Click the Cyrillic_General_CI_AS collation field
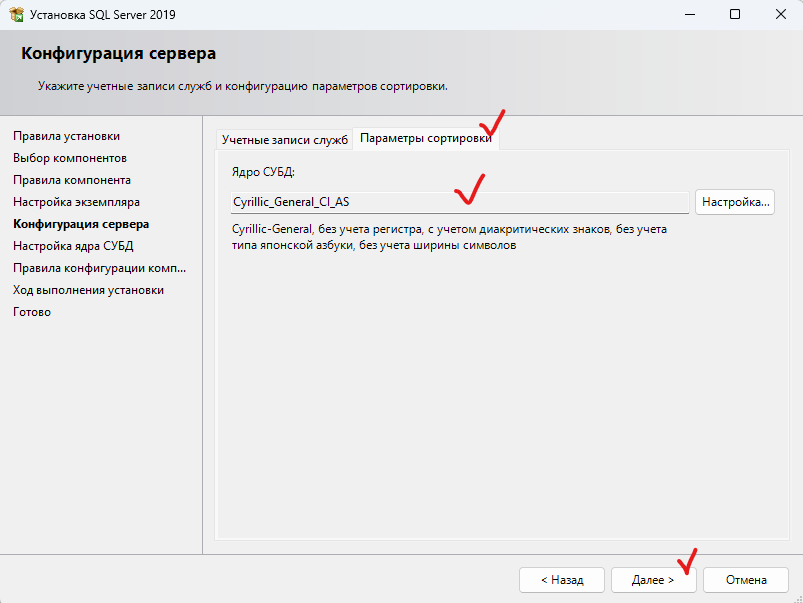 (459, 202)
